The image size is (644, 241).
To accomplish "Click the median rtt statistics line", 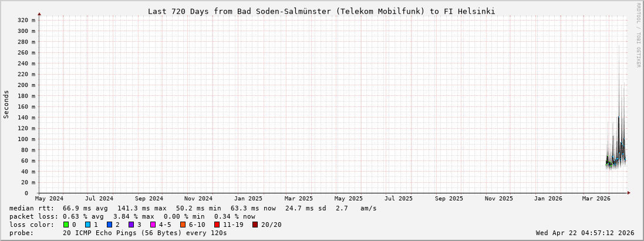I will click(193, 208).
